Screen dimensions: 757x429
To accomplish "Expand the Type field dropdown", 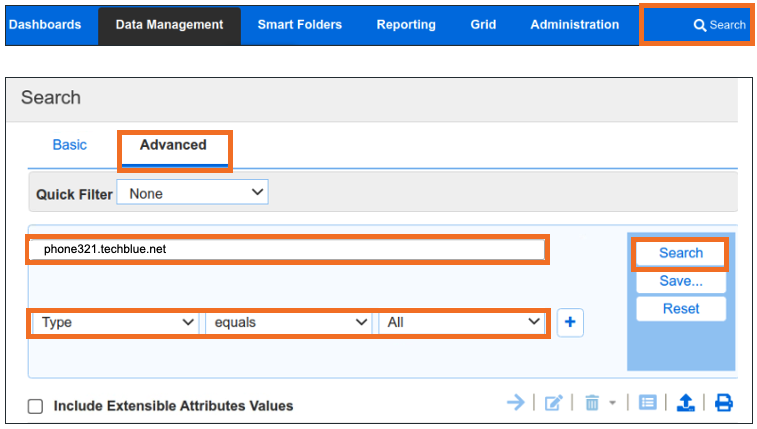I will tap(115, 322).
